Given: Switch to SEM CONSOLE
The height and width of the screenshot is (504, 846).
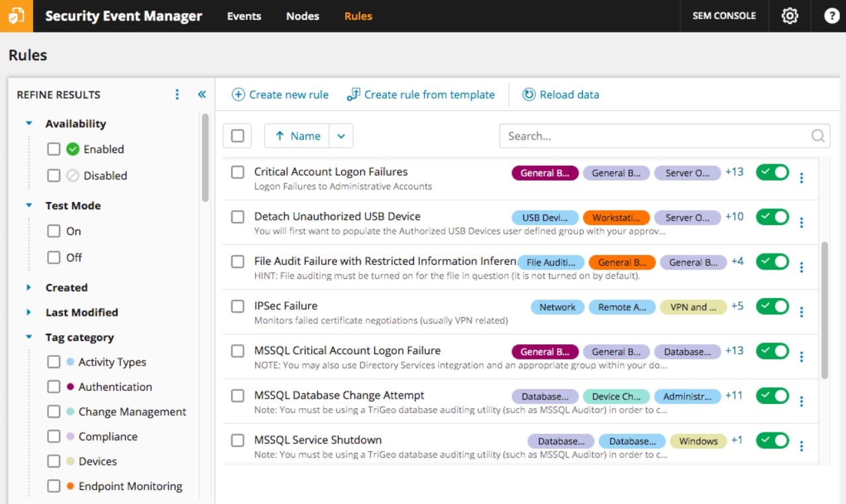Looking at the screenshot, I should 724,16.
